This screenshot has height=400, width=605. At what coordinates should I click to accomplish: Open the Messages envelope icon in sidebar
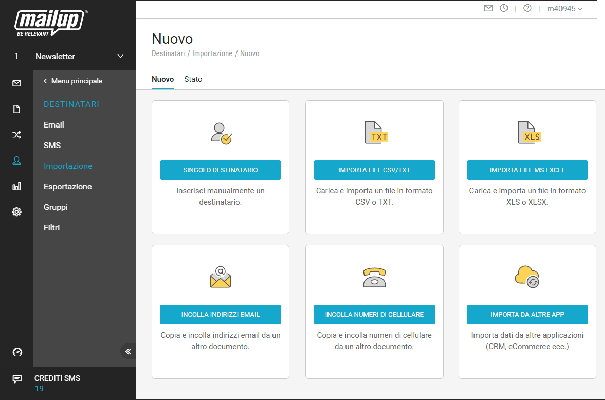(16, 82)
